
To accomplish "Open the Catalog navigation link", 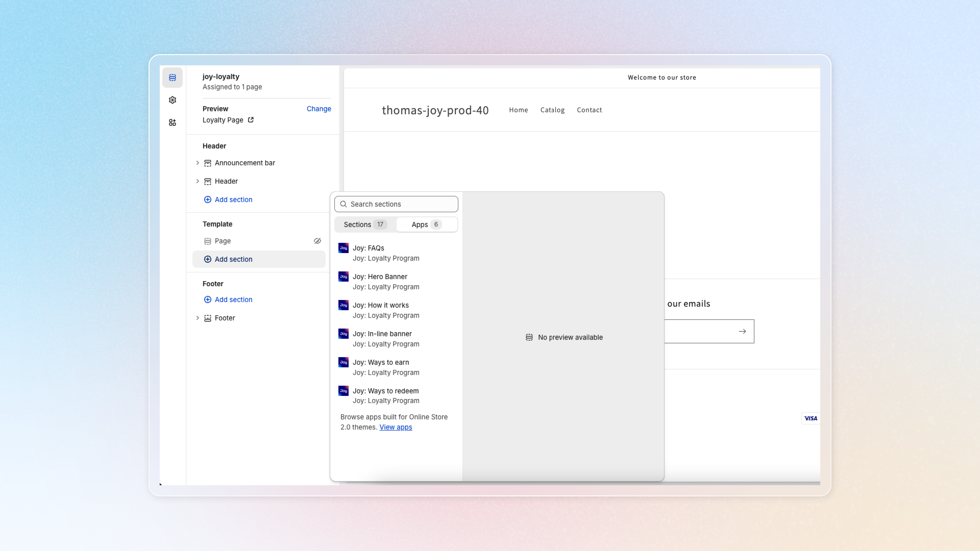I will click(552, 110).
